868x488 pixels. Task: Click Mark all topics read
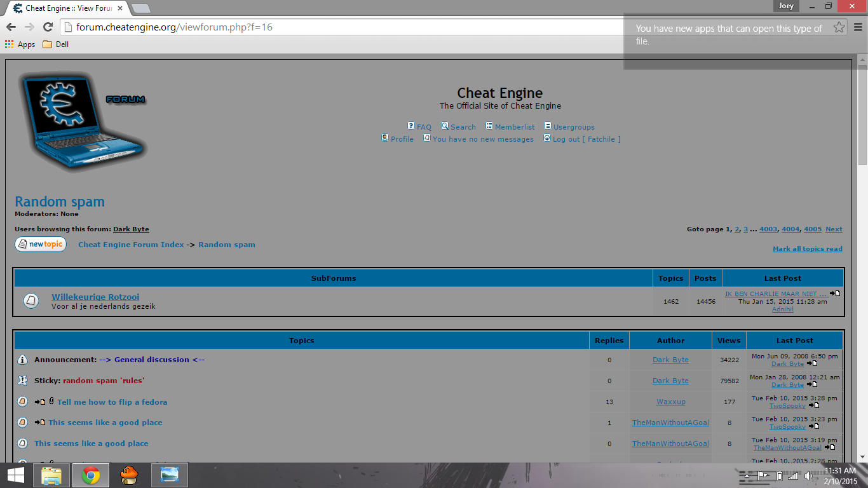808,248
